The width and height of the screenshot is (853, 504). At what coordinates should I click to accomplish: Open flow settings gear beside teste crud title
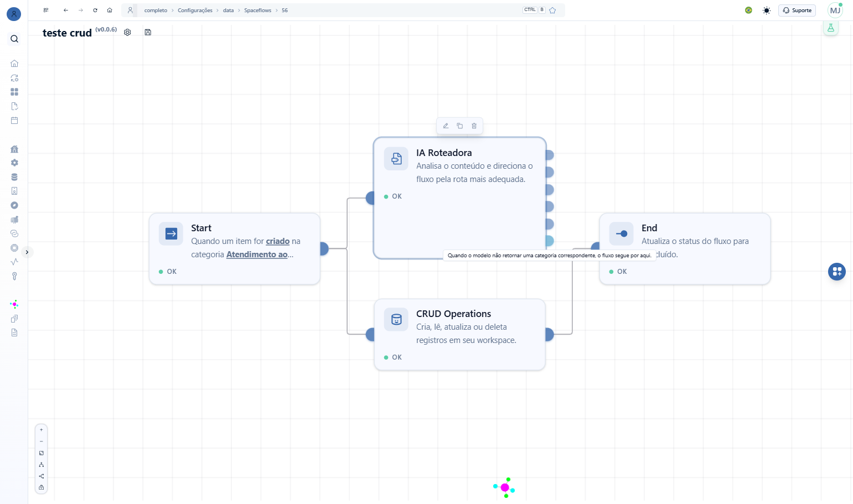pos(127,32)
